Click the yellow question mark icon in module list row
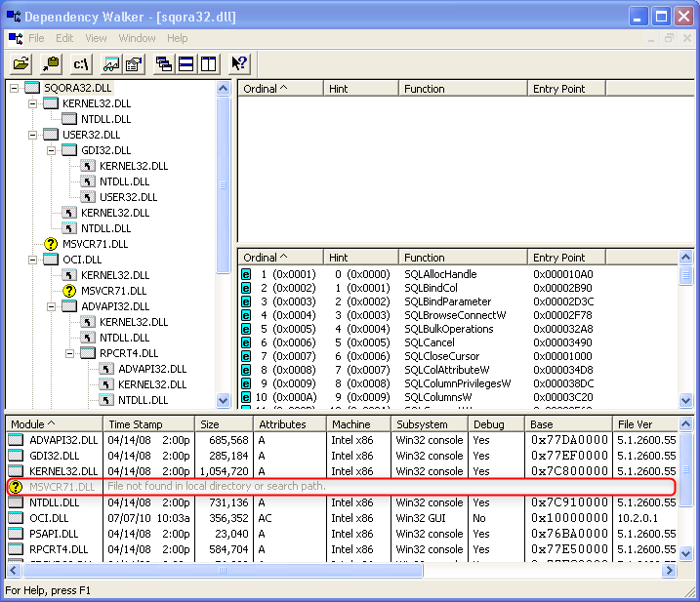The image size is (700, 602). coord(16,487)
